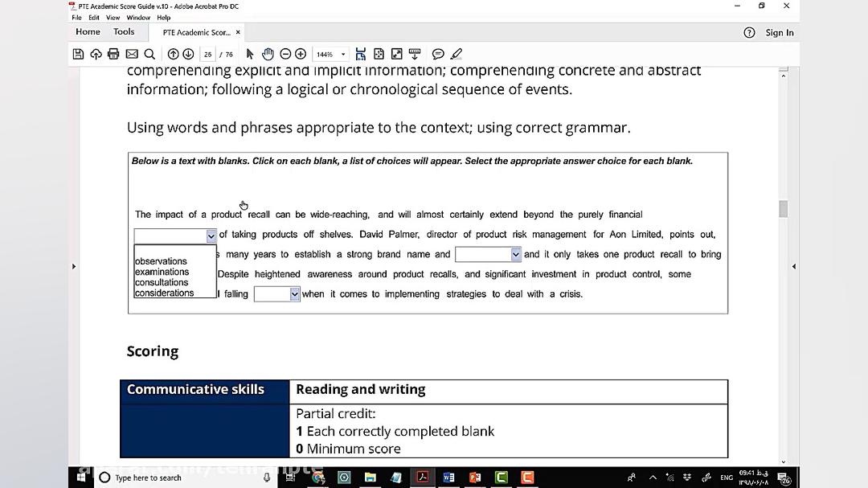Click the taskbar search microphone icon
Image resolution: width=868 pixels, height=488 pixels.
point(267,478)
